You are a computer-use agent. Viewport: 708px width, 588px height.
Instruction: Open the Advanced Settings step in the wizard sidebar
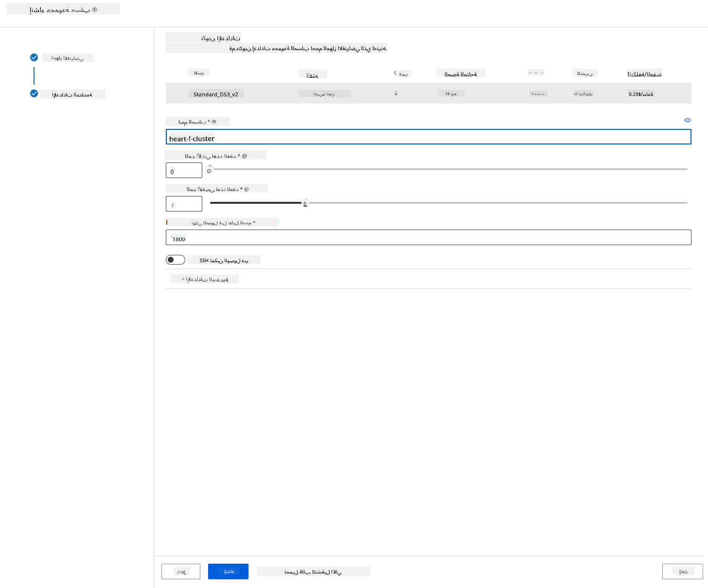click(x=72, y=94)
